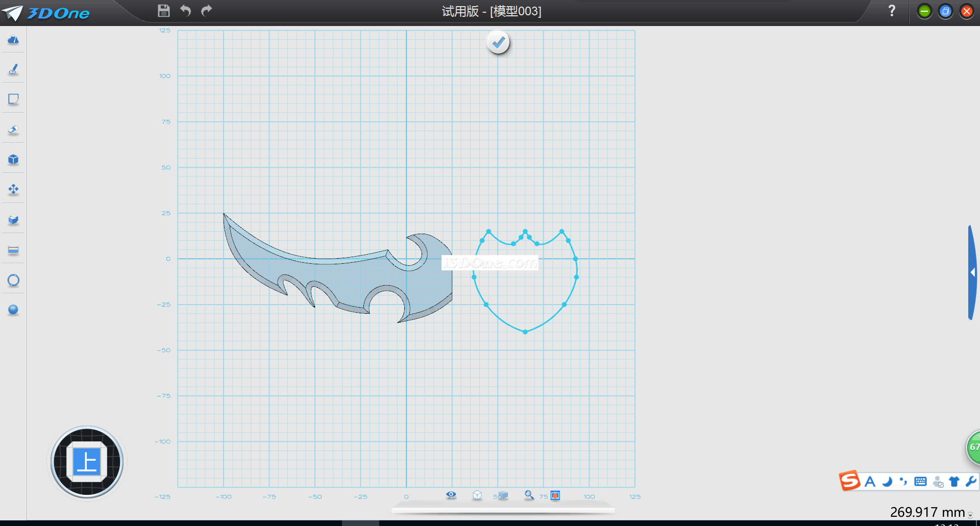Select the blue material sphere tool
The width and height of the screenshot is (980, 526).
pyautogui.click(x=13, y=310)
